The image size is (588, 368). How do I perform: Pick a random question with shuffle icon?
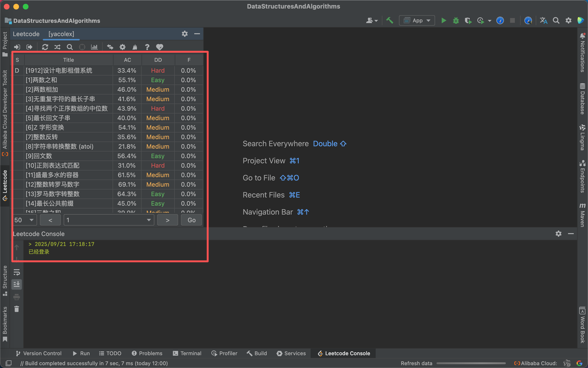57,47
